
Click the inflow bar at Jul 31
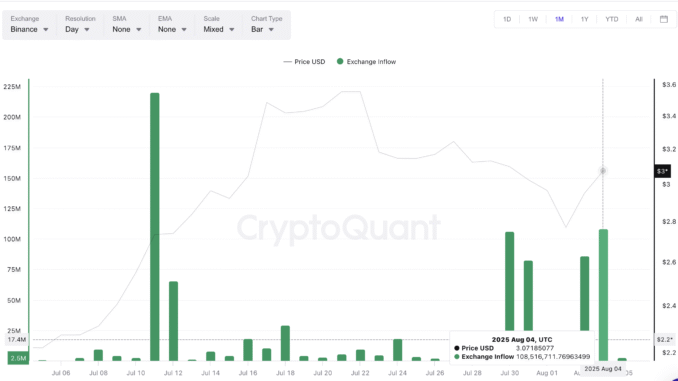(x=528, y=296)
